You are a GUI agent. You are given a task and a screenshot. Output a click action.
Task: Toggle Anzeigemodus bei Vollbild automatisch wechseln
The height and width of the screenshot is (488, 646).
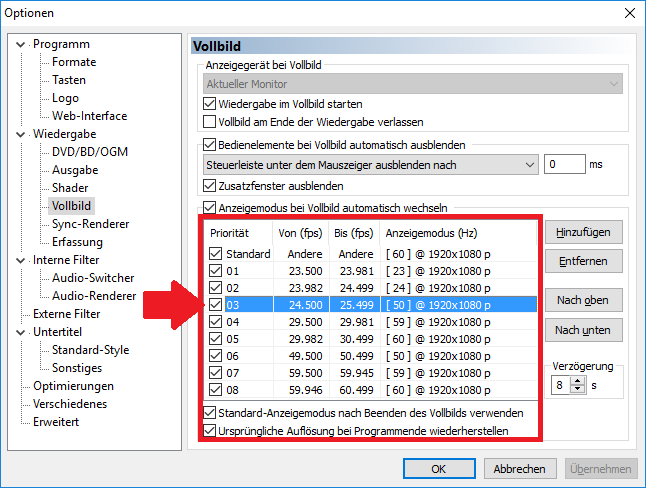[209, 207]
